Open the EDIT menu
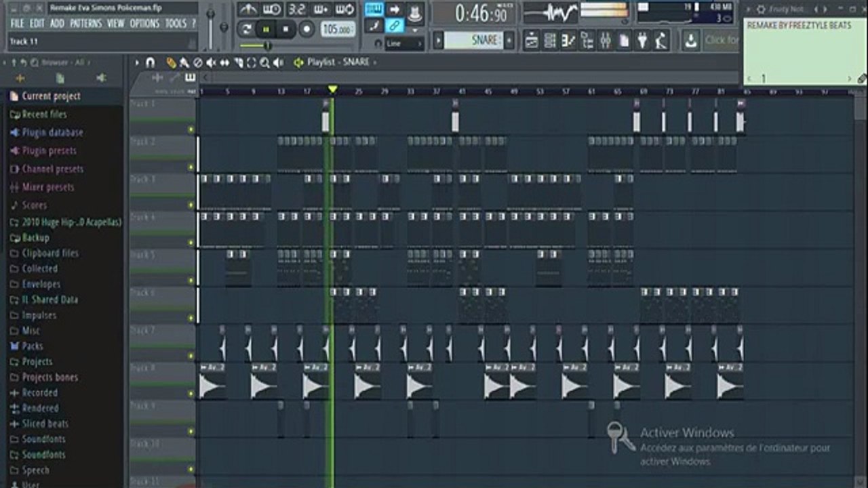The width and height of the screenshot is (868, 488). pos(37,24)
